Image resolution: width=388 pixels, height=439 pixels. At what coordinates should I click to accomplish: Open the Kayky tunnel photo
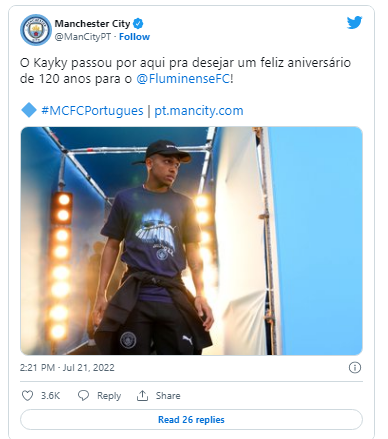click(x=191, y=241)
